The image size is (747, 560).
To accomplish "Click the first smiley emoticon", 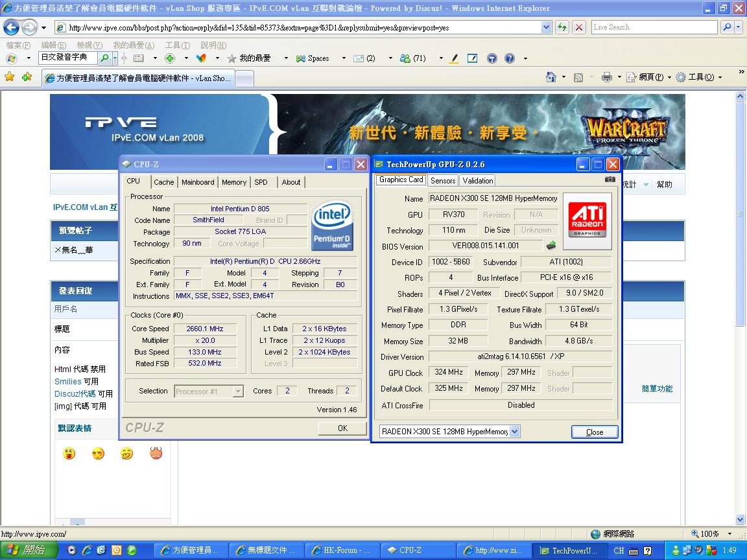I will tap(69, 454).
